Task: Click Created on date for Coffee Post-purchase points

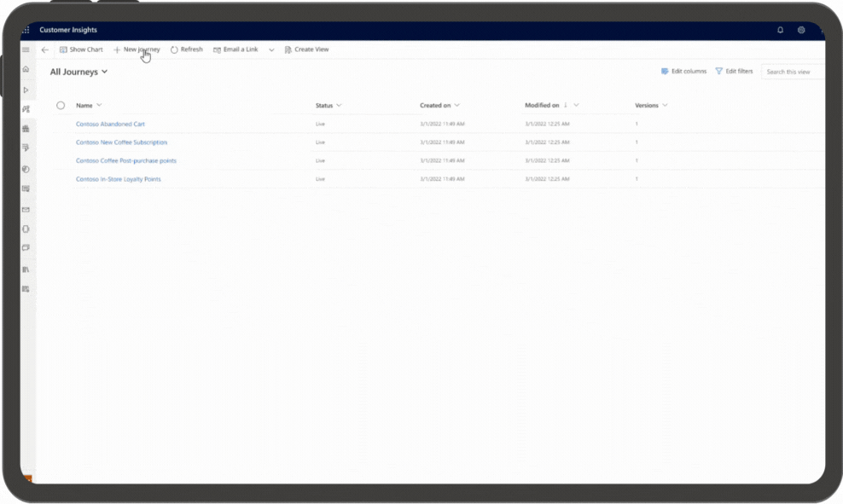Action: (x=442, y=160)
